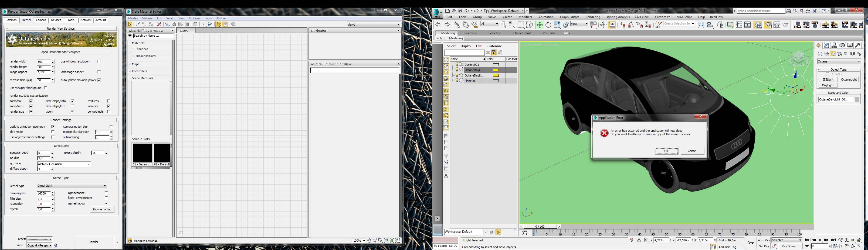Toggle the samp/pix statistic checkbox
868x250 pixels.
click(31, 101)
